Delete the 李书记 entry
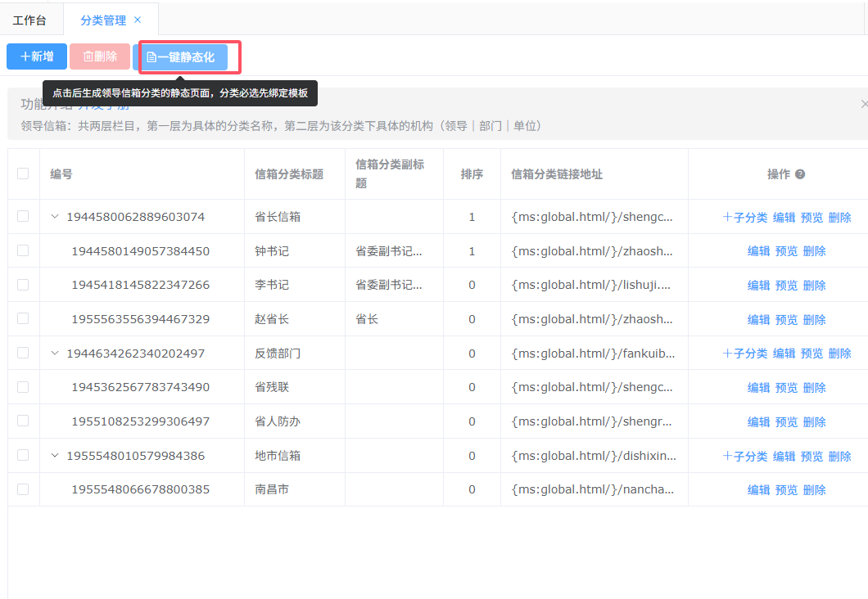 (x=814, y=286)
